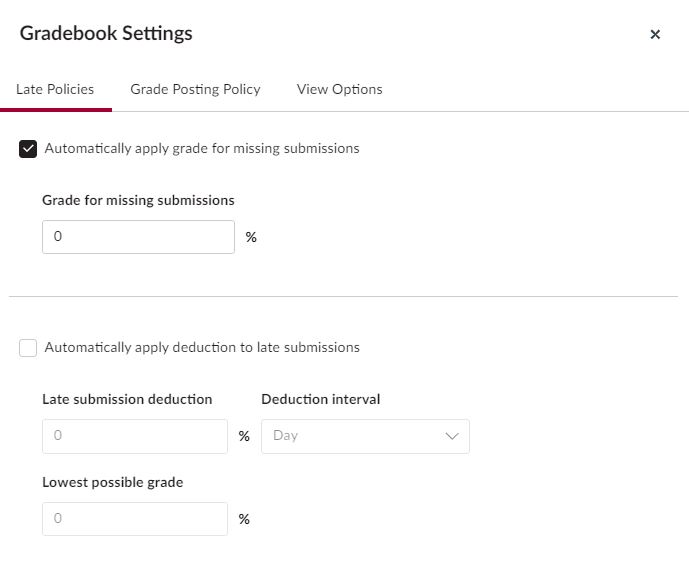Go to the View Options tab
Screen dimensions: 689x570
[x=339, y=89]
